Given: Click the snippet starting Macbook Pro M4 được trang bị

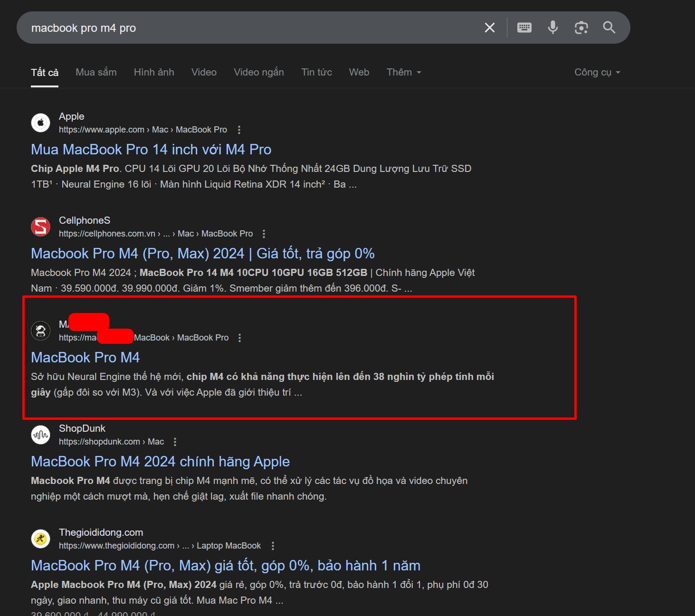Looking at the screenshot, I should click(249, 488).
